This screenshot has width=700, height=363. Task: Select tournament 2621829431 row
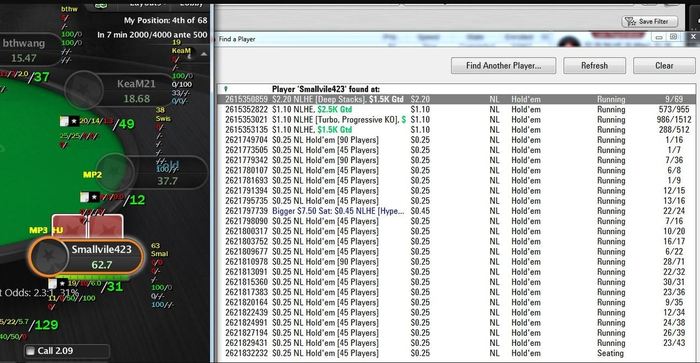pyautogui.click(x=456, y=343)
